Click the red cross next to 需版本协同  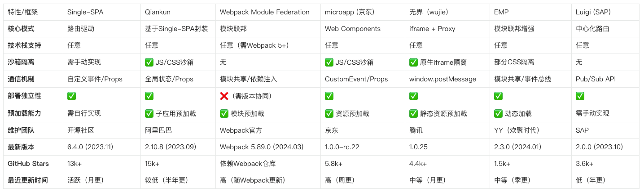[224, 96]
